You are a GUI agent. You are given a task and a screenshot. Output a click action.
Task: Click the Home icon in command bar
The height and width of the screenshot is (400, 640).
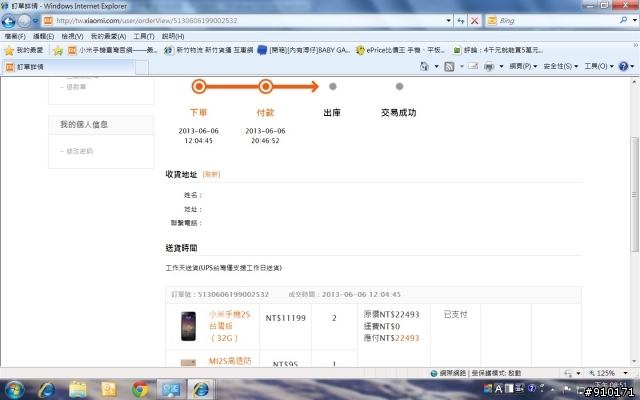click(x=424, y=67)
